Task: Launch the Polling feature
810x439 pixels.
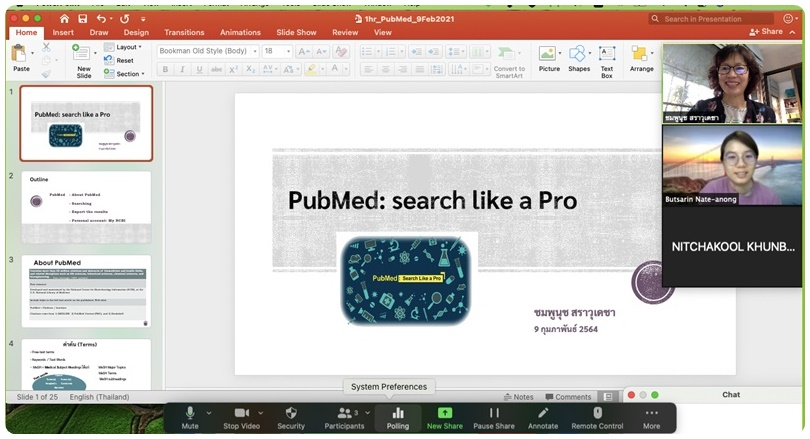Action: pyautogui.click(x=398, y=417)
